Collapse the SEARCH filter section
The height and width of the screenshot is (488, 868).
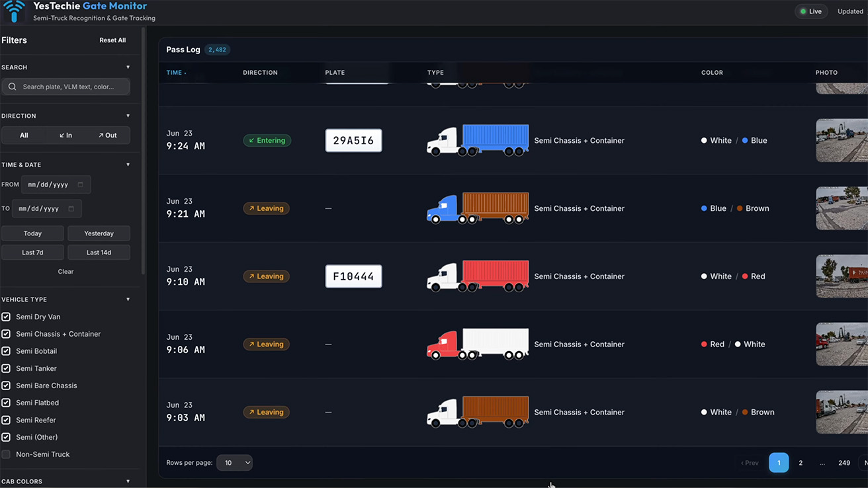point(128,67)
